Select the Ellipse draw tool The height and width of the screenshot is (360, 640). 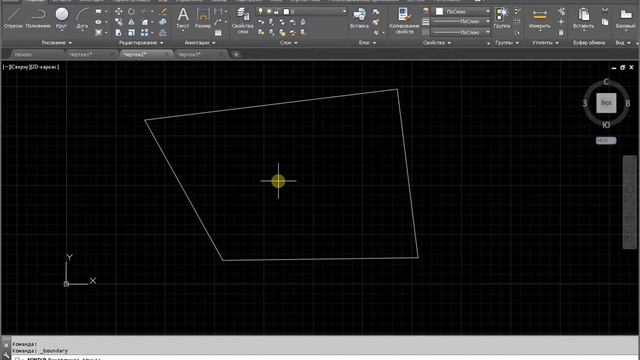click(99, 22)
